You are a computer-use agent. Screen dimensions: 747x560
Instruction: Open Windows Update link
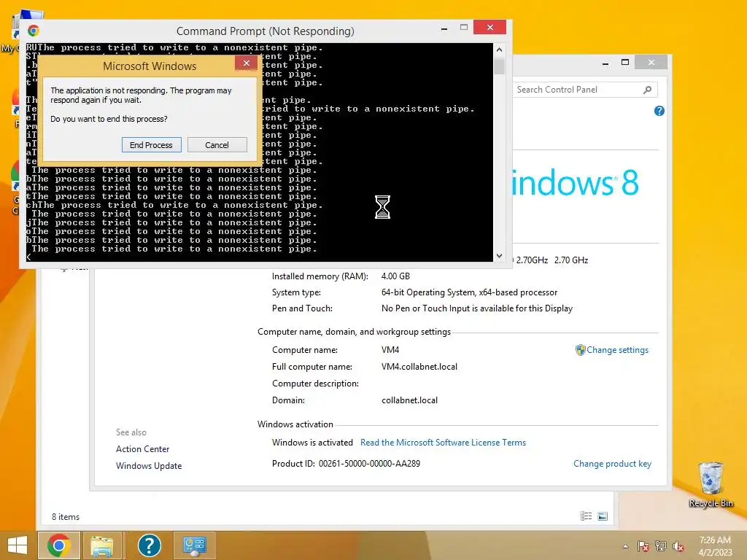149,466
